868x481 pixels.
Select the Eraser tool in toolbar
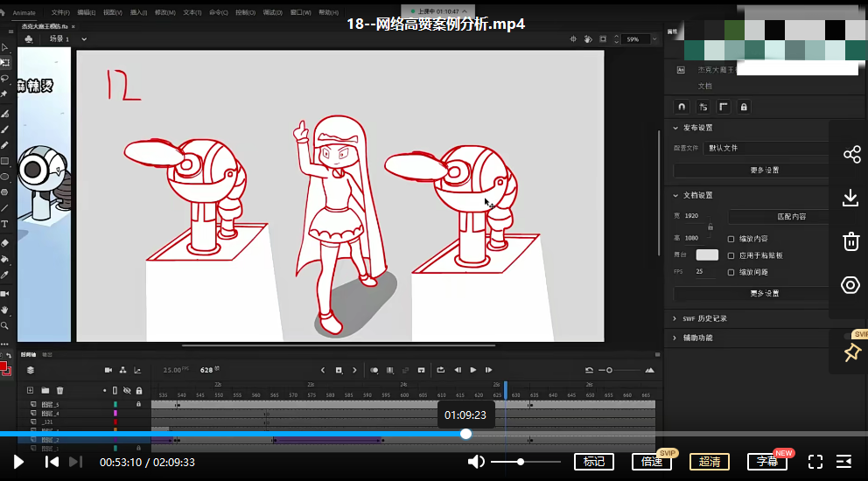click(x=5, y=243)
